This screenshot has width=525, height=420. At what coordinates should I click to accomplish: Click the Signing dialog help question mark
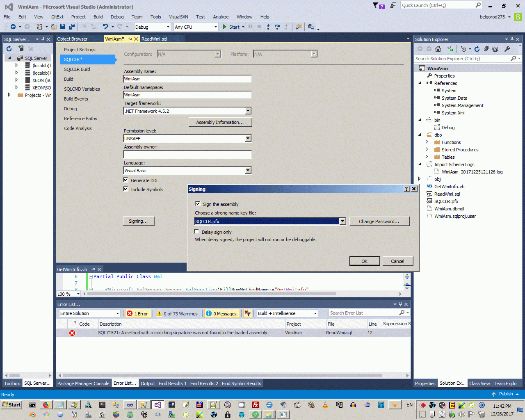click(407, 189)
